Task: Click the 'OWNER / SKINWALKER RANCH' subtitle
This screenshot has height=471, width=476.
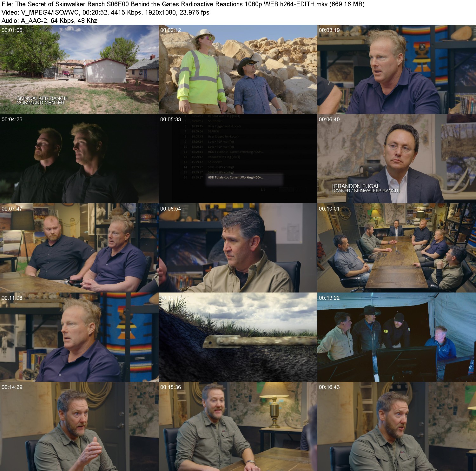Action: (366, 191)
